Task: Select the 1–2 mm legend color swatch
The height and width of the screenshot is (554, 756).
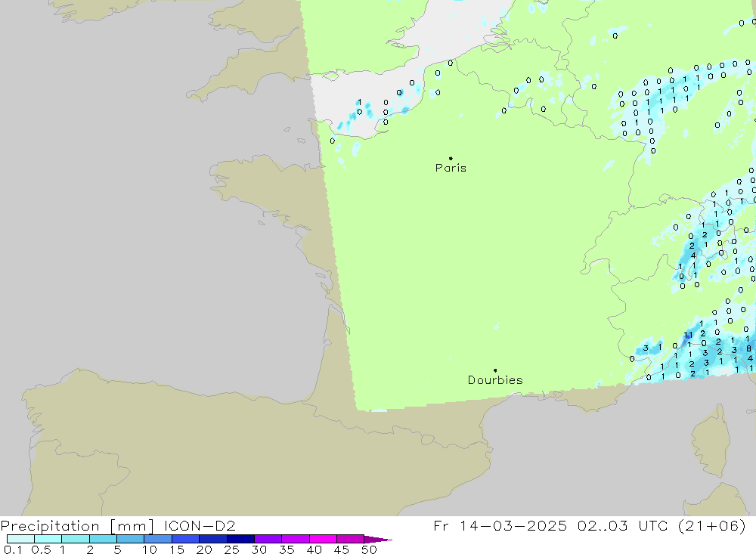Action: pos(75,539)
